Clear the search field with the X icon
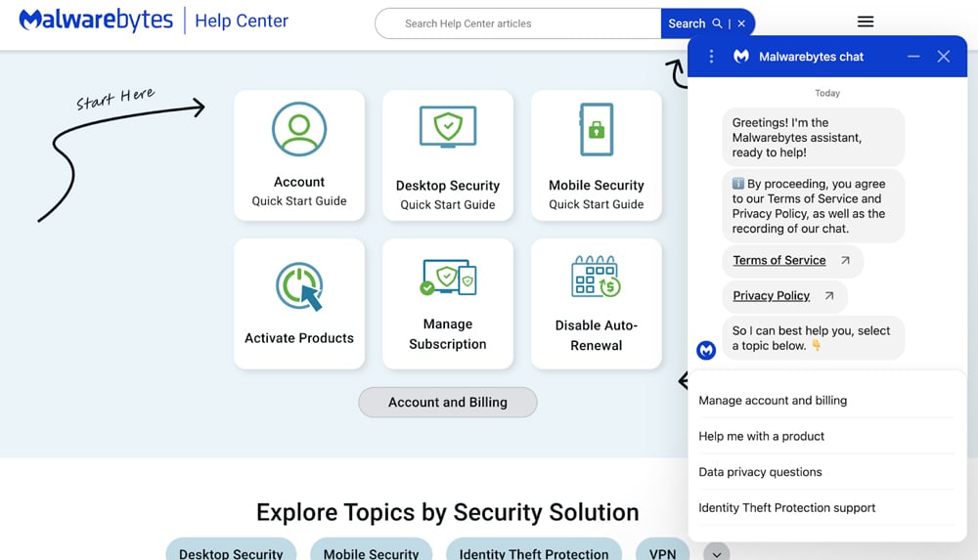This screenshot has height=560, width=978. 741,23
